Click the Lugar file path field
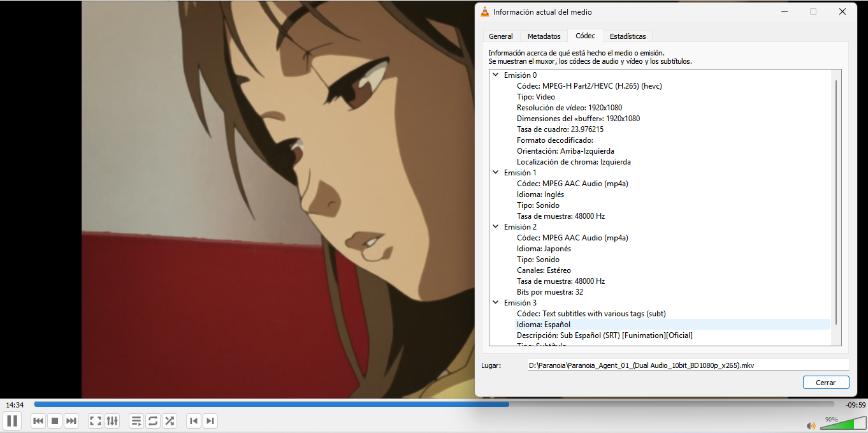 point(688,365)
